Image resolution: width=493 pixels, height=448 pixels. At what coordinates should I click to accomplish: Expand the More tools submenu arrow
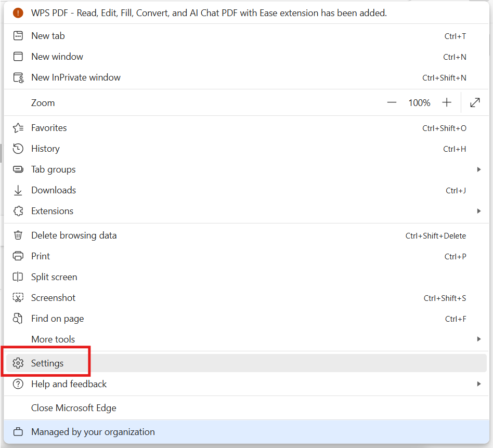point(478,339)
